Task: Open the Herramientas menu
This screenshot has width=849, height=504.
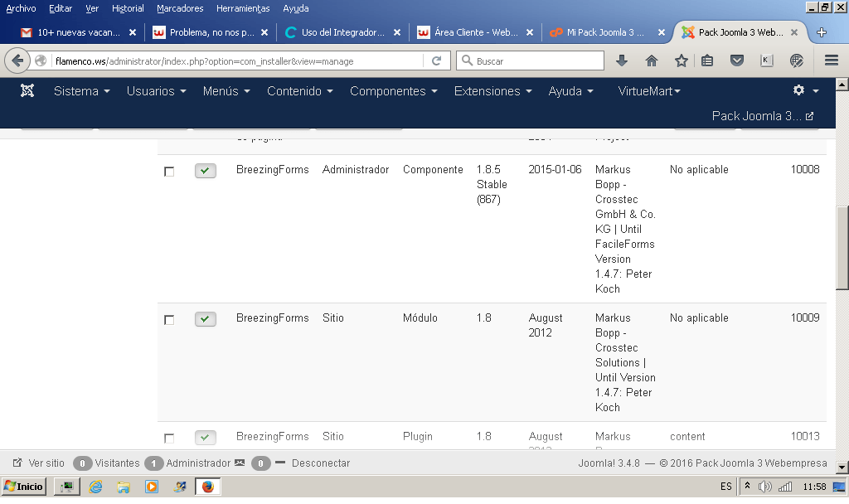Action: coord(243,8)
